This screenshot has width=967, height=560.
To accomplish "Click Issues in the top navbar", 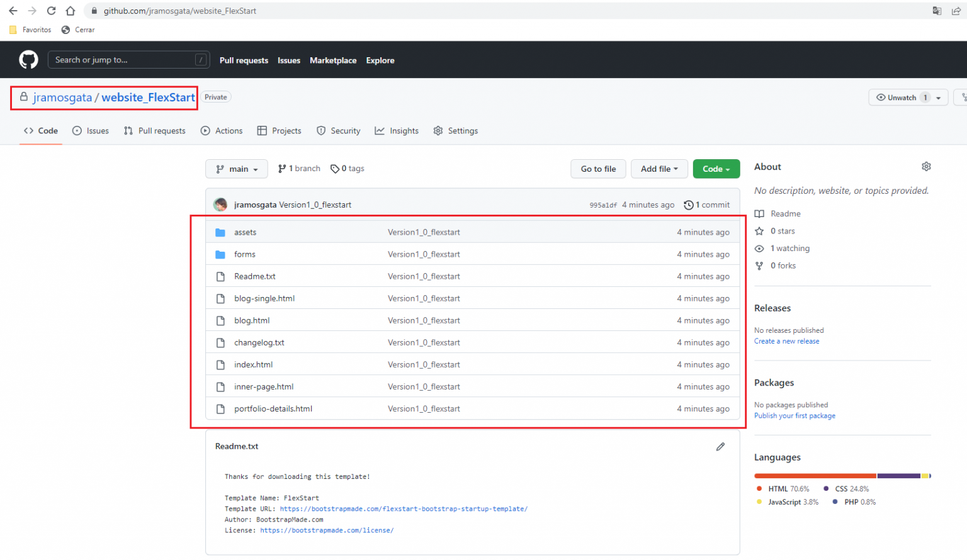I will tap(289, 60).
